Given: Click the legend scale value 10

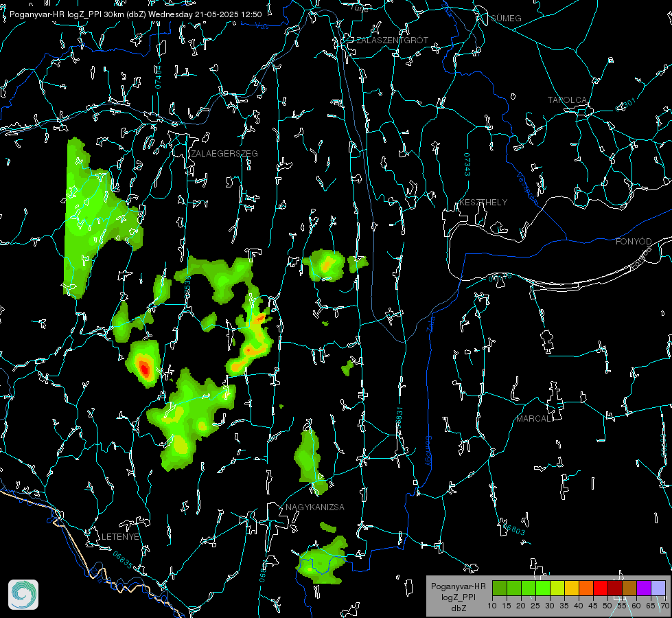Looking at the screenshot, I should click(492, 606).
